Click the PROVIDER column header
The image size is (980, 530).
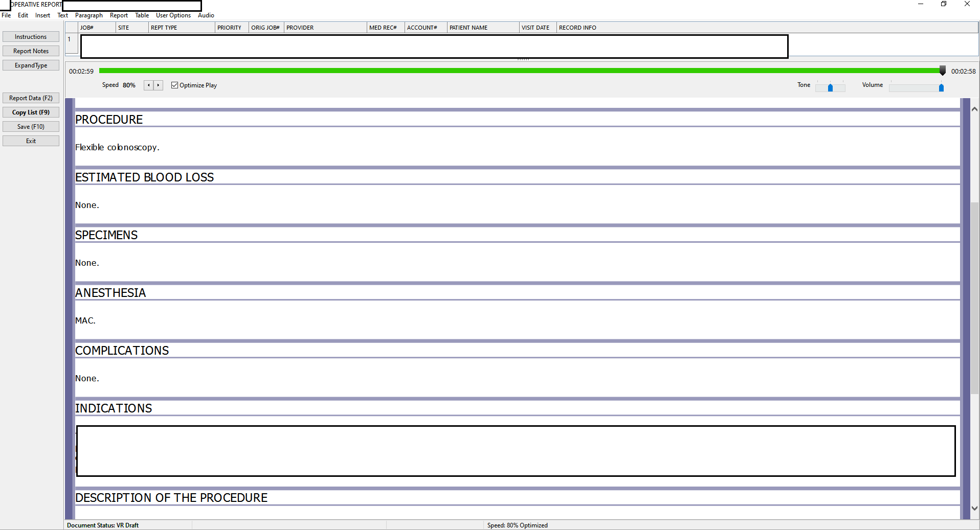tap(326, 28)
